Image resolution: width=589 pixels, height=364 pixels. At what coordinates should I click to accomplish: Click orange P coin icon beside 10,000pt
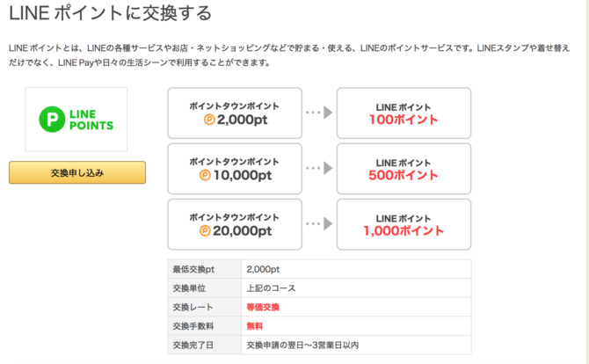tap(205, 175)
